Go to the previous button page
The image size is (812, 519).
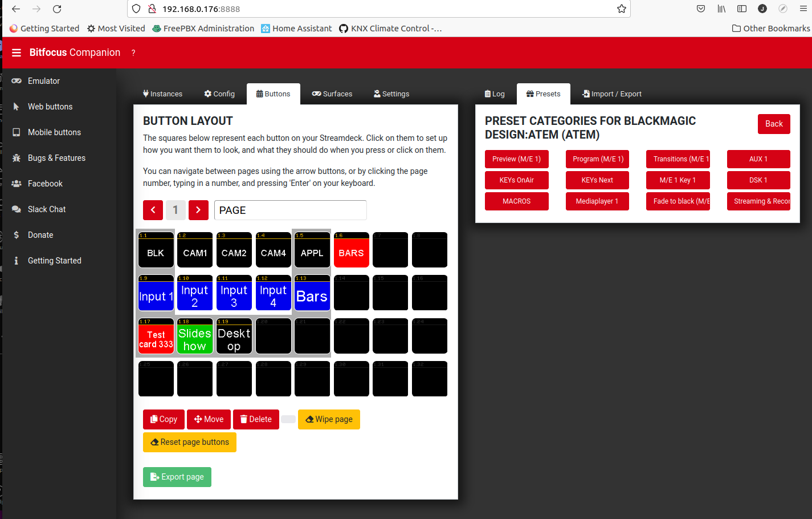click(x=153, y=210)
